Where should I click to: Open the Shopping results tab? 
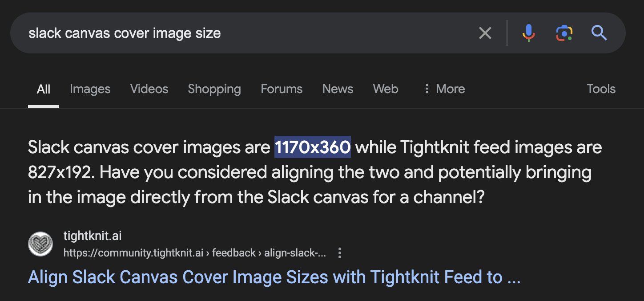(x=214, y=89)
